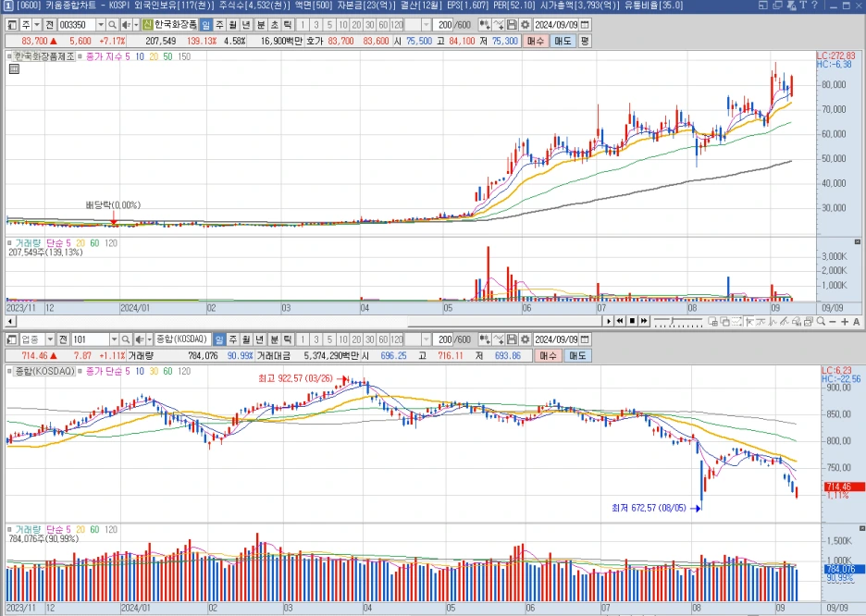Screen dimensions: 866x616
Task: Select 일 daily period in upper toolbar
Action: pos(205,25)
